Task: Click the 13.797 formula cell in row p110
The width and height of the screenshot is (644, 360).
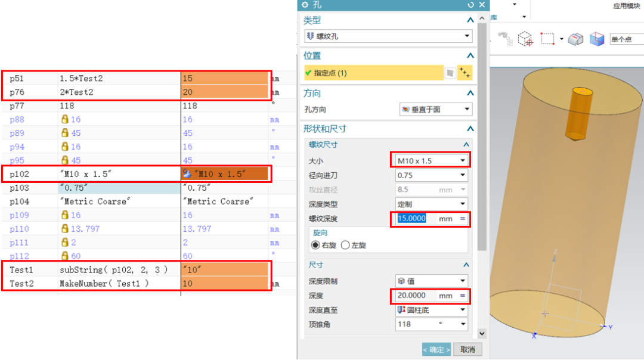Action: point(119,229)
